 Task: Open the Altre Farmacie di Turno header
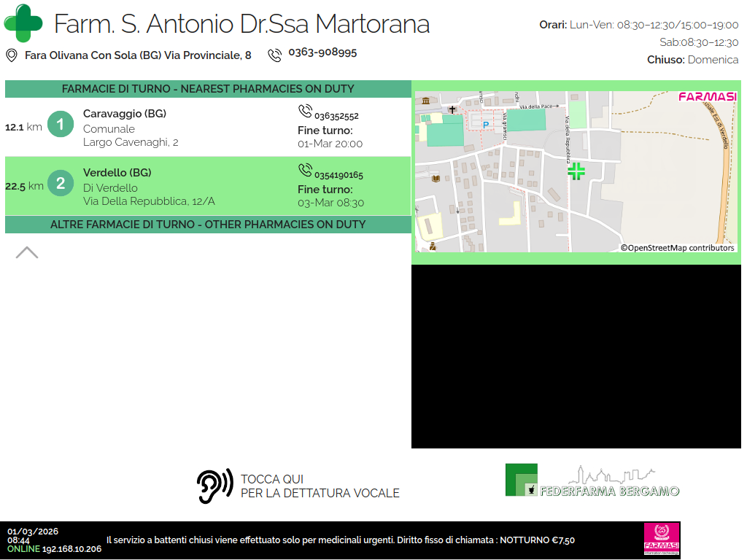click(x=208, y=225)
